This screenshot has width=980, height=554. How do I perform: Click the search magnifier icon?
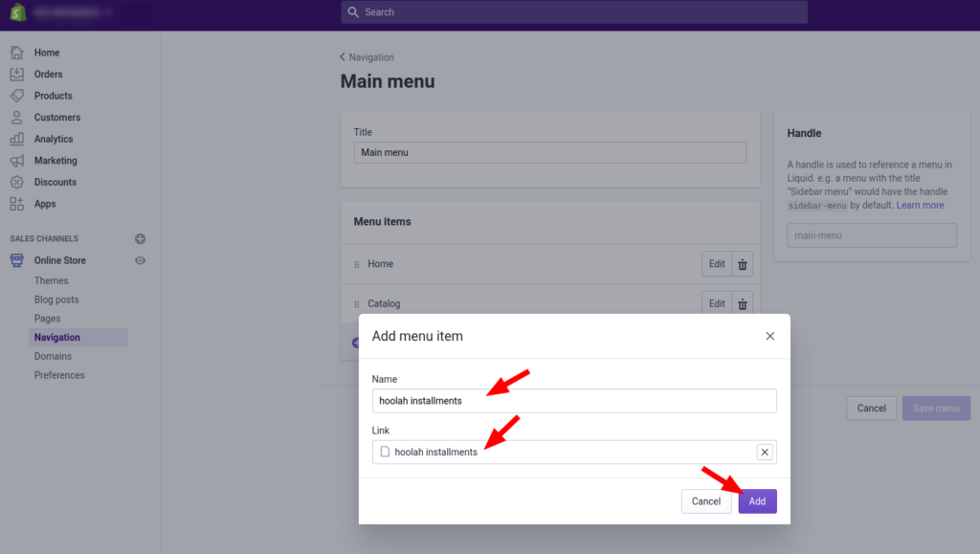[x=353, y=11]
